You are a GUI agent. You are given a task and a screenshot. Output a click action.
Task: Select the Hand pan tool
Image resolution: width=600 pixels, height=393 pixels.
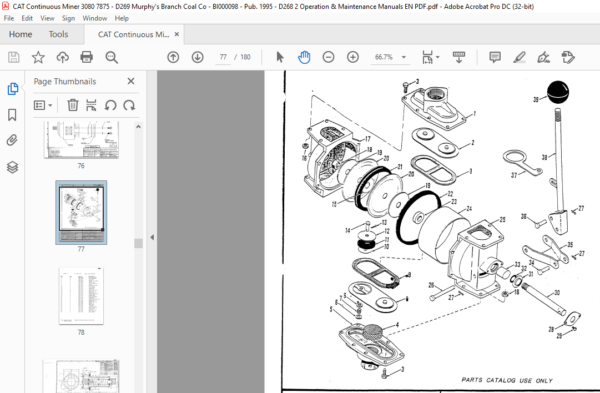(x=304, y=57)
